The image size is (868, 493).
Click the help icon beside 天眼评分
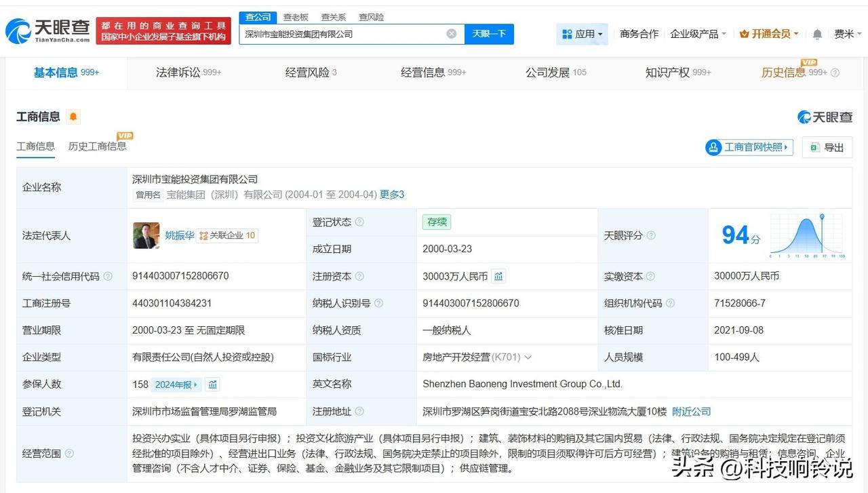(x=651, y=235)
